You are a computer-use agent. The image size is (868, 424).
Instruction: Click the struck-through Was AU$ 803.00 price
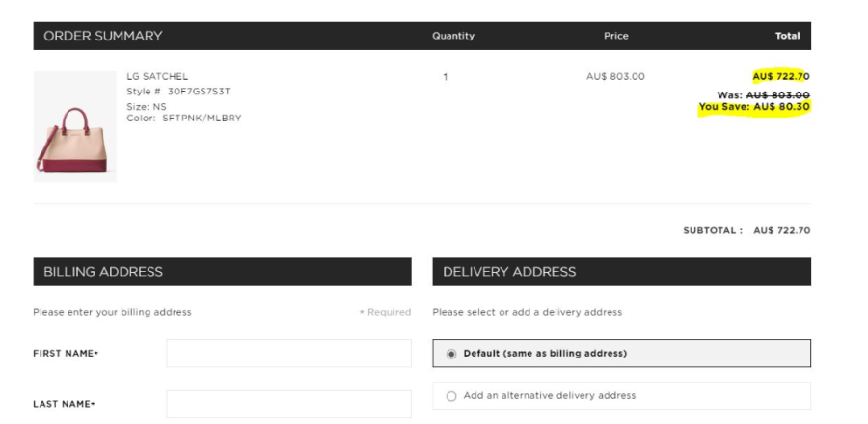coord(764,94)
